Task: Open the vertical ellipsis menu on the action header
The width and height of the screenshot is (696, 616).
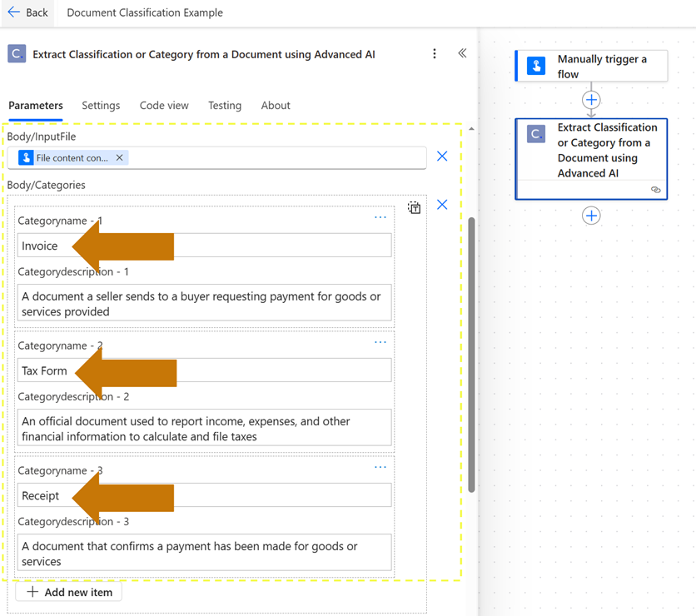Action: click(x=435, y=53)
